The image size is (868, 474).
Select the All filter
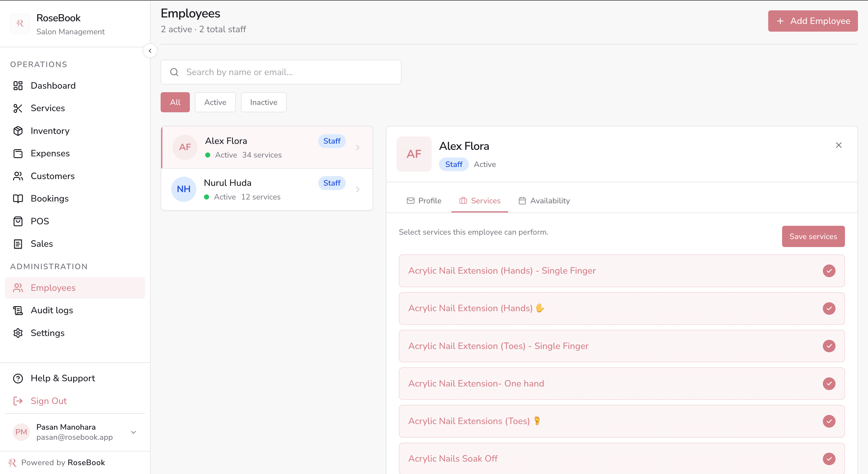(x=175, y=102)
